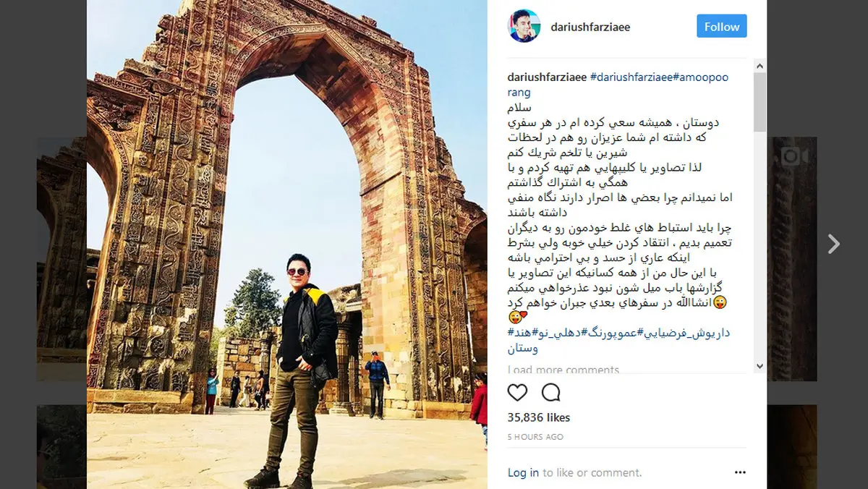Image resolution: width=868 pixels, height=489 pixels.
Task: Click the comments scrollbar thumb
Action: tap(759, 102)
